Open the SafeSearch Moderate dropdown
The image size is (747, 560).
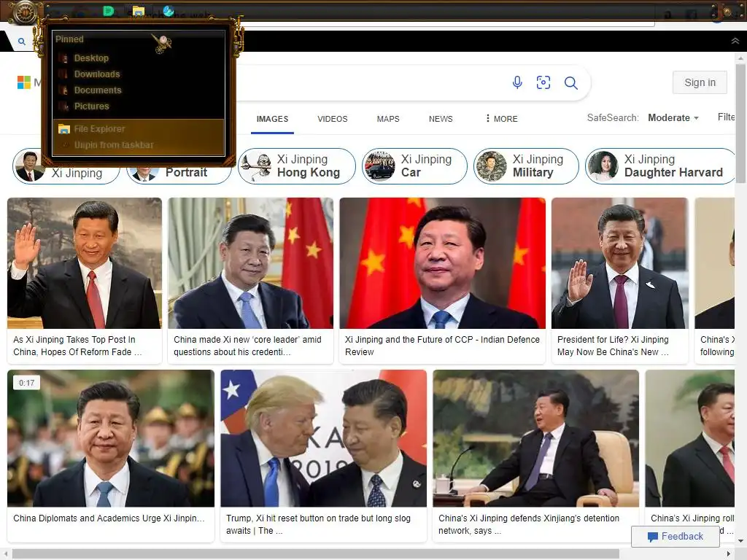tap(673, 117)
